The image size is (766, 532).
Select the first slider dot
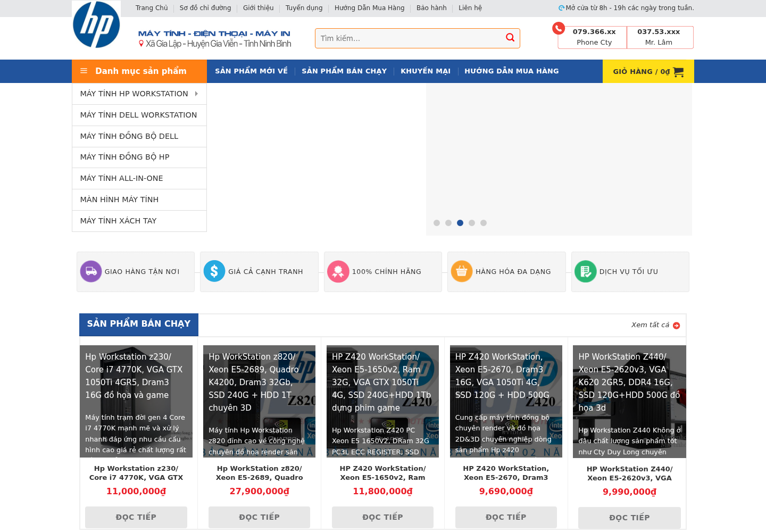tap(437, 223)
